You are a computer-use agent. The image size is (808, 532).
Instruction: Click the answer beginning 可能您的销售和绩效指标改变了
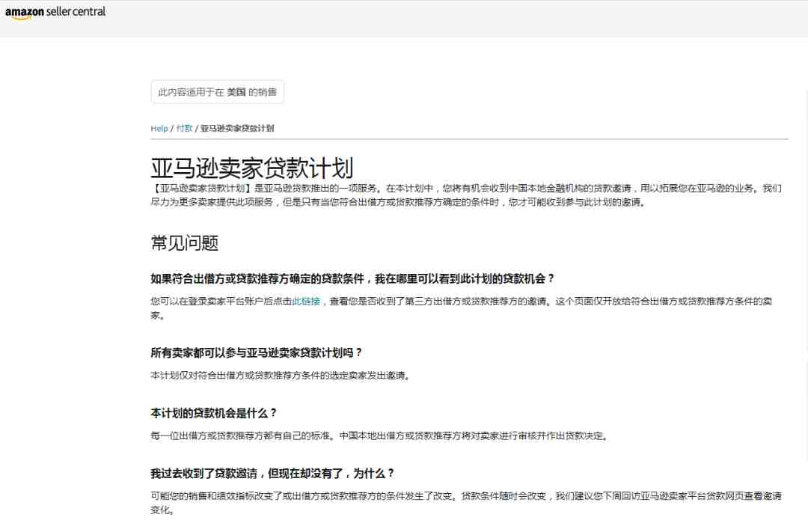(466, 503)
